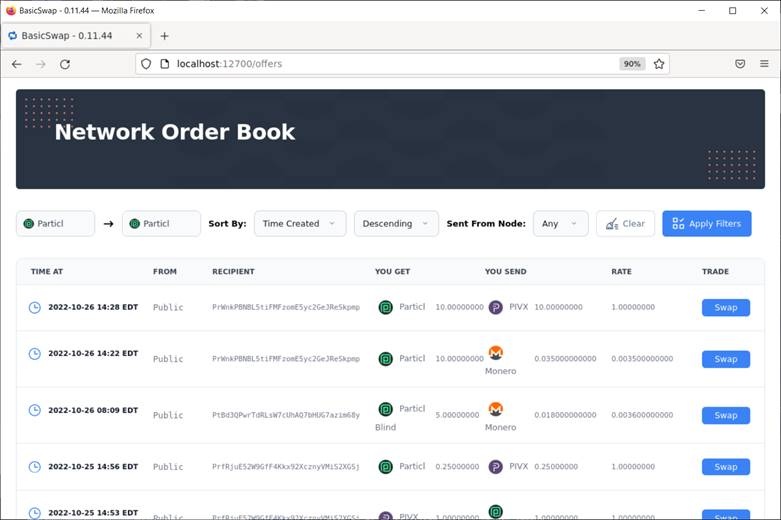Click the Firefox logo in title bar
This screenshot has height=520, width=781.
click(11, 10)
